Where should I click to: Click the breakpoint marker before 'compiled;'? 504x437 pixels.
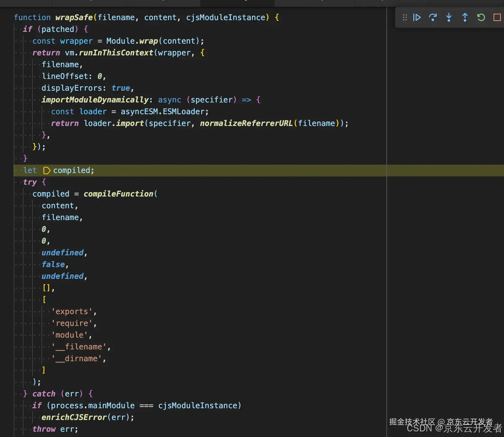(46, 171)
